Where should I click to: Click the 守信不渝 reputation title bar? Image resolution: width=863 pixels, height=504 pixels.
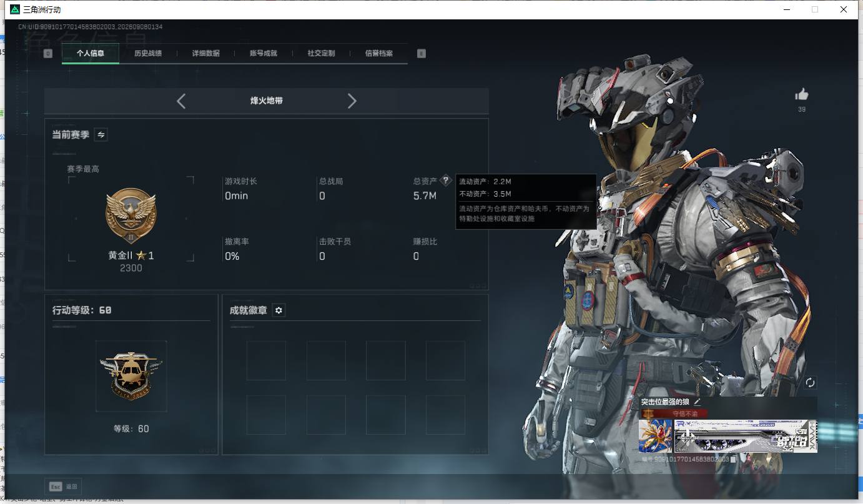[x=674, y=413]
